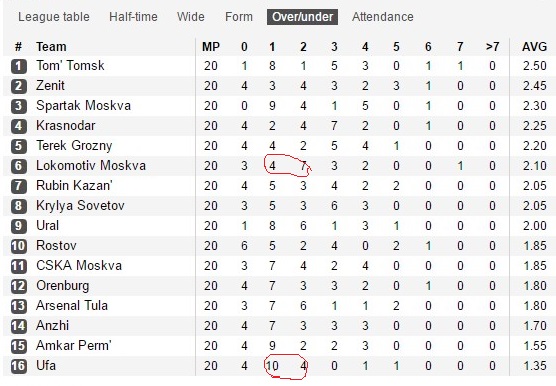
Task: Click the Spartak Moskva team name
Action: click(83, 106)
